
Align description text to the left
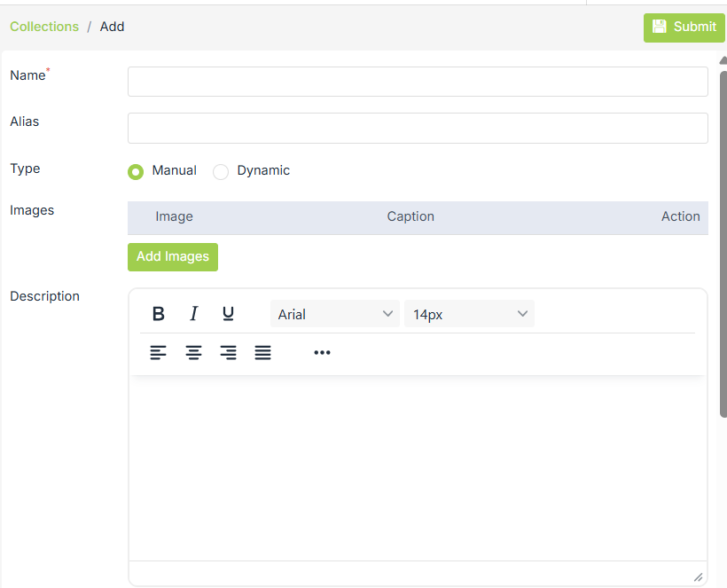coord(159,353)
